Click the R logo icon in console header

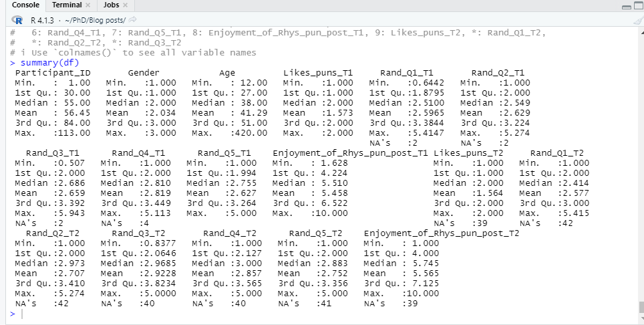click(17, 19)
